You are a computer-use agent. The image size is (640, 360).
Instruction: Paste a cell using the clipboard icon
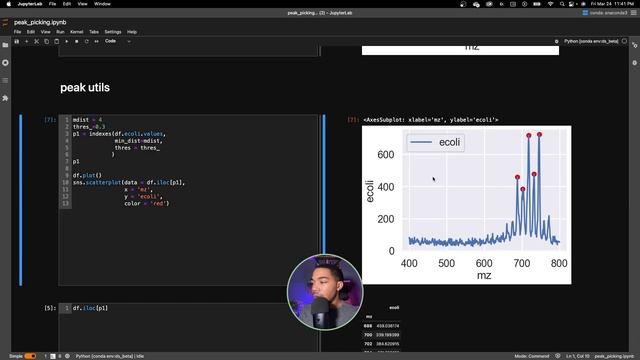point(56,41)
